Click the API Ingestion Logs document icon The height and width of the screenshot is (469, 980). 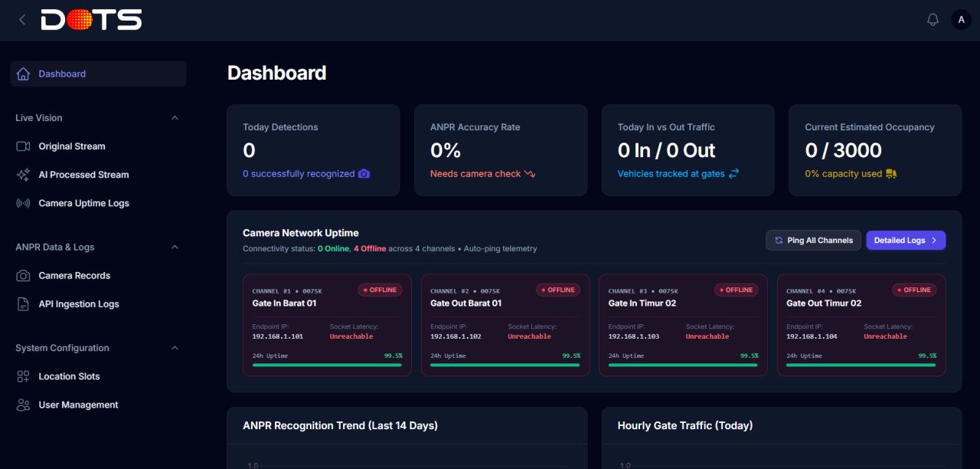[x=23, y=304]
